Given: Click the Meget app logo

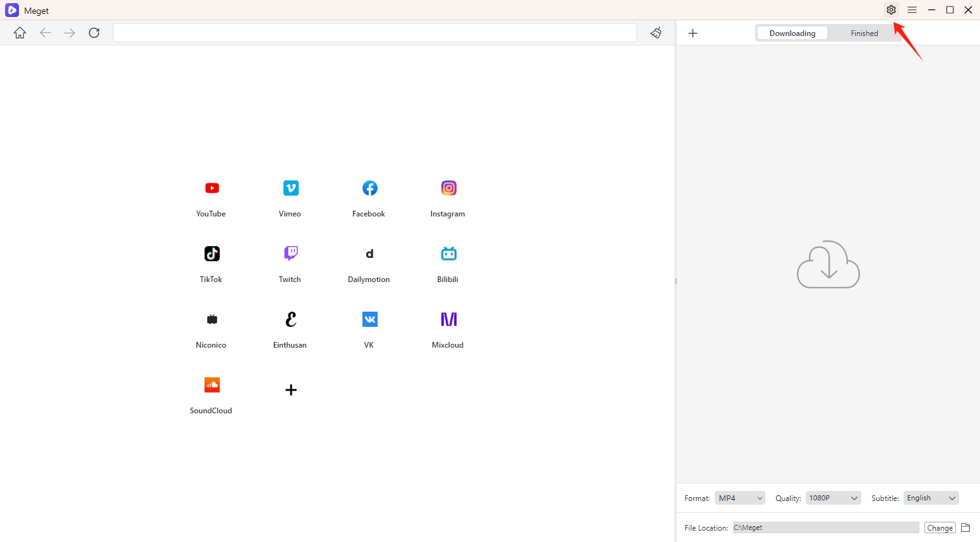Looking at the screenshot, I should [x=12, y=10].
